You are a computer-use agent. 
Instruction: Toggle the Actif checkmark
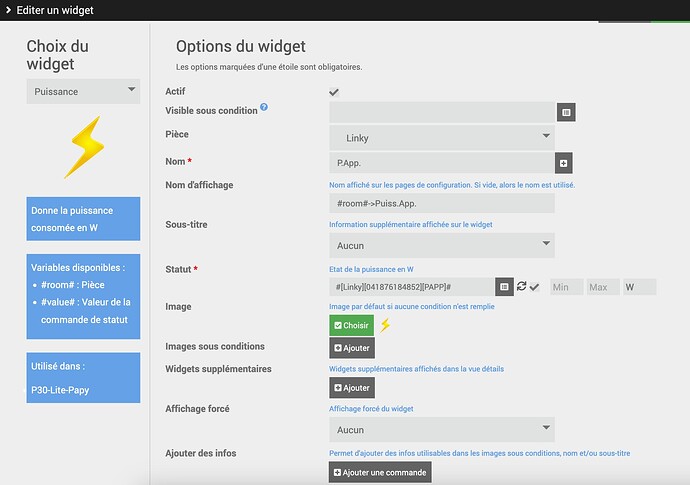click(334, 92)
